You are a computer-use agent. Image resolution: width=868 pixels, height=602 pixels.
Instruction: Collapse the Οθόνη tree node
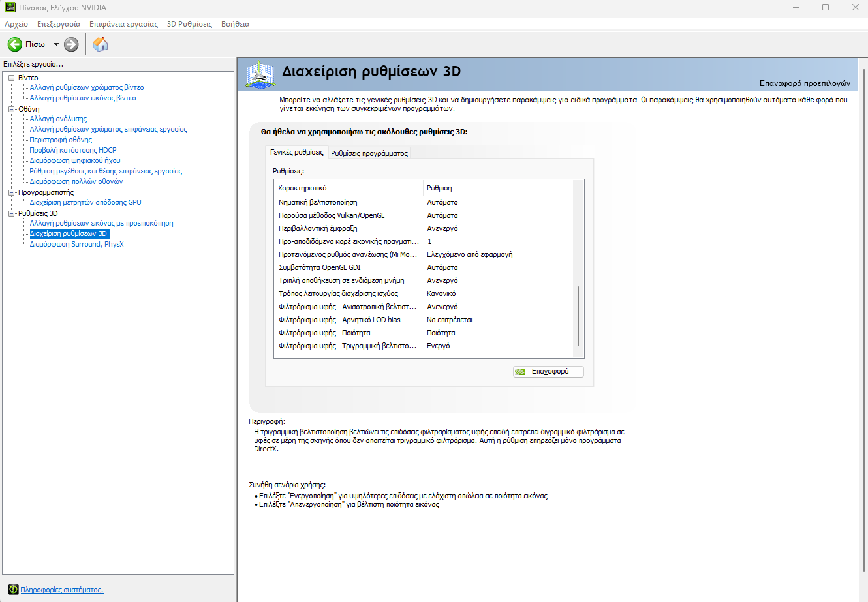(x=12, y=109)
